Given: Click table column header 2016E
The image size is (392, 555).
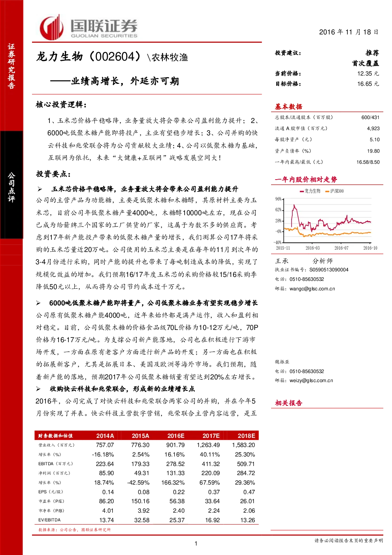Looking at the screenshot, I should [x=176, y=436].
